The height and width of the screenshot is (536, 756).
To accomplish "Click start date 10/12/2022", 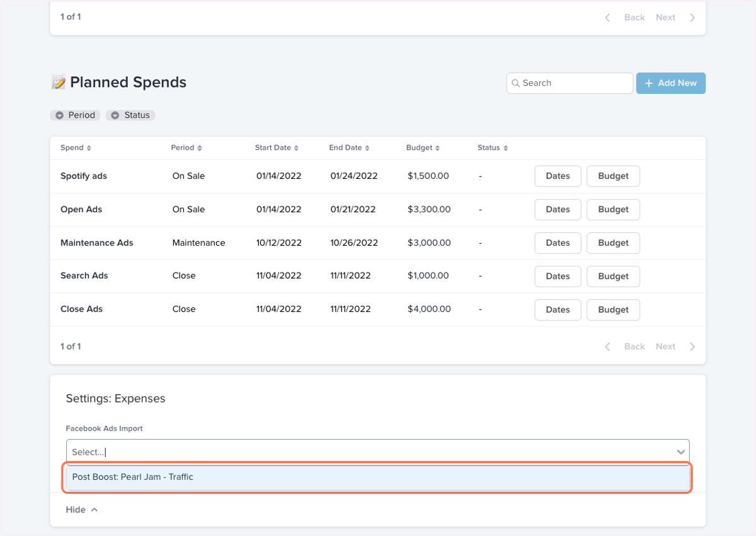I will tap(279, 243).
